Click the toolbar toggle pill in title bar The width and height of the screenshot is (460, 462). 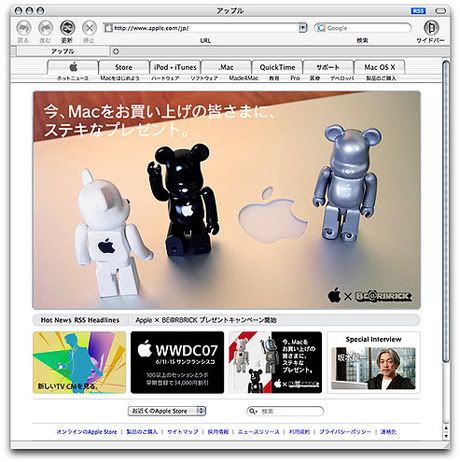pos(441,11)
